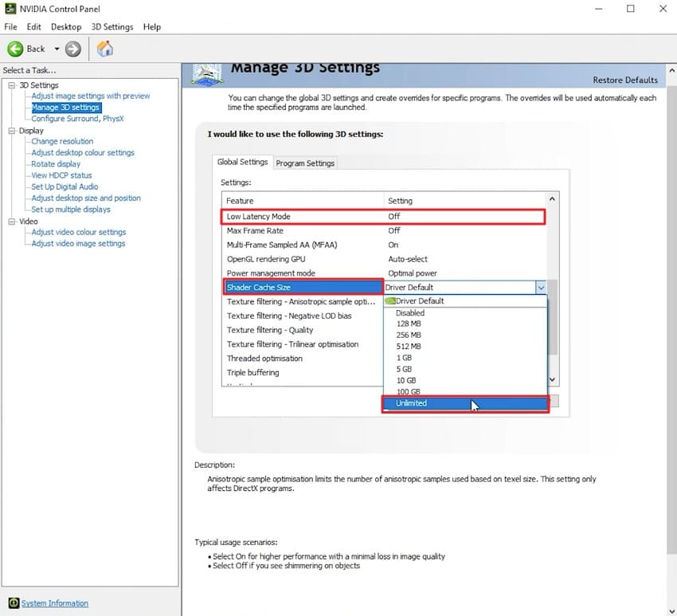677x616 pixels.
Task: Click settings list scroll-down arrow
Action: click(552, 379)
